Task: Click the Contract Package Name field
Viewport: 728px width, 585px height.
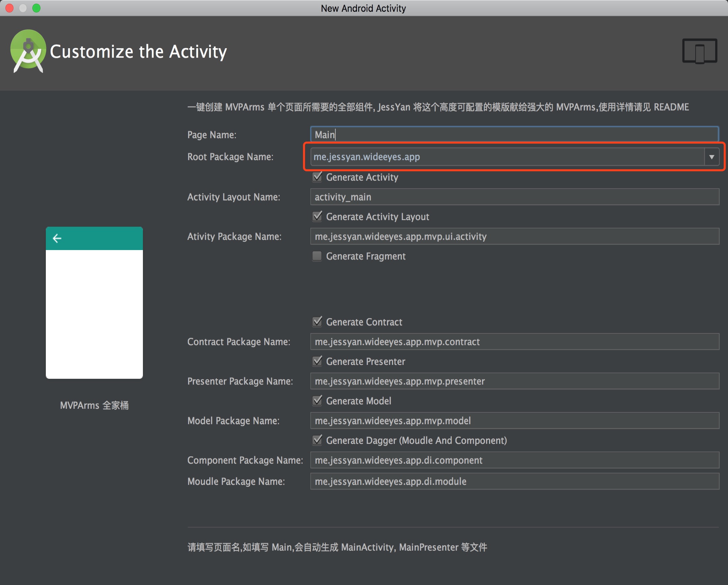Action: (514, 342)
